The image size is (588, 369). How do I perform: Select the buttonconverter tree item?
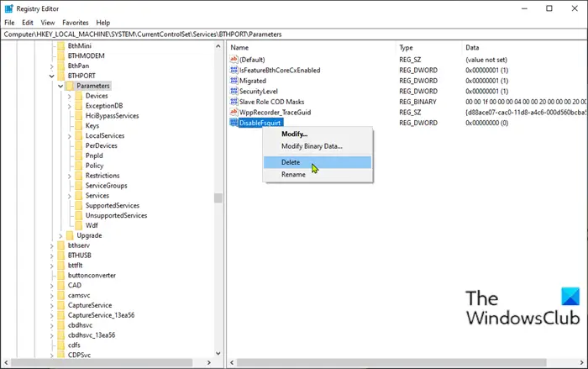tap(92, 275)
